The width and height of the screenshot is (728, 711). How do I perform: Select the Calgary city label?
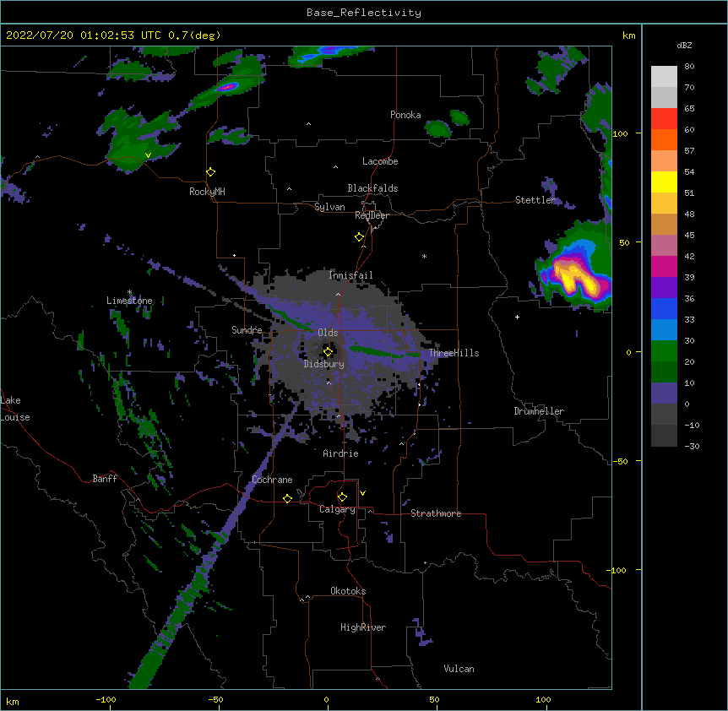point(338,509)
